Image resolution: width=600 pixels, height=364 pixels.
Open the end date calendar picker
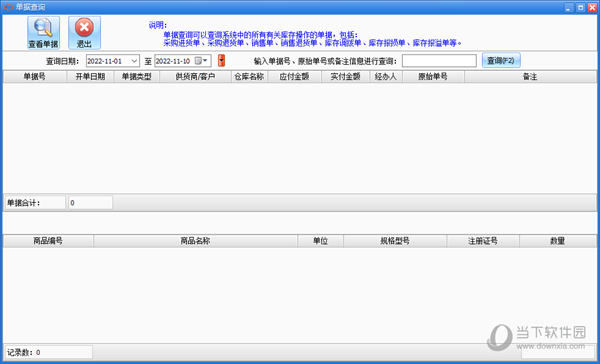click(x=201, y=60)
